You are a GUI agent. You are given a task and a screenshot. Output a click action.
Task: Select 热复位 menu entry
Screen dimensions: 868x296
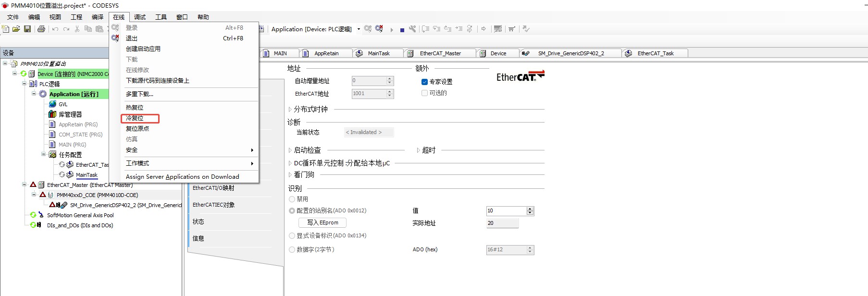pos(190,108)
